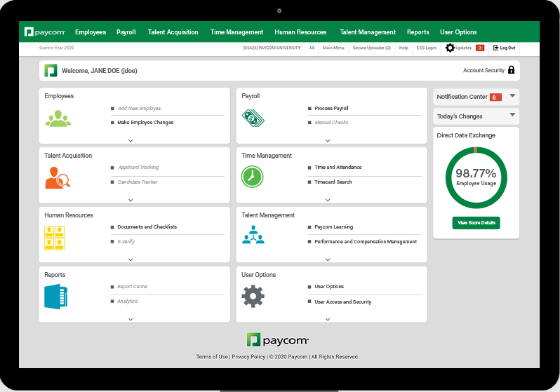The image size is (560, 392).
Task: Open Timecard Search link
Action: point(333,182)
